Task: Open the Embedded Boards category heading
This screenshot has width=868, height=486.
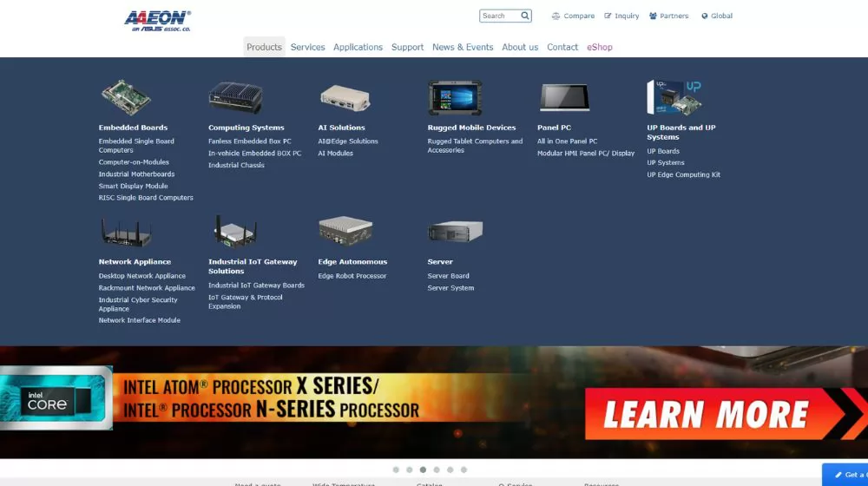Action: [x=133, y=128]
